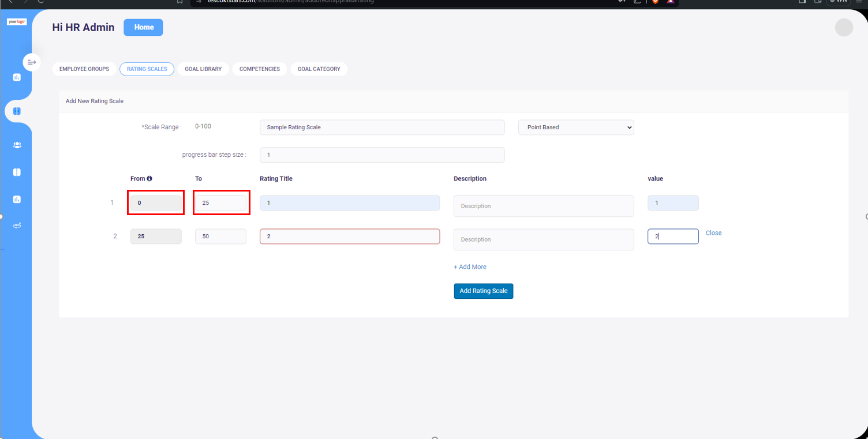Open the book icon below the people icon
Screen dimensions: 868x439
(17, 172)
